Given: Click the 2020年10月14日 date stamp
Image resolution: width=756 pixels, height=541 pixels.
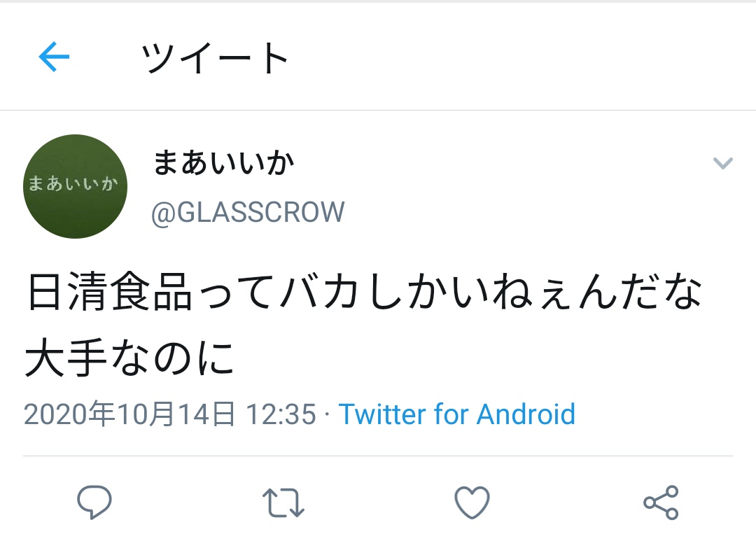Looking at the screenshot, I should [x=129, y=414].
